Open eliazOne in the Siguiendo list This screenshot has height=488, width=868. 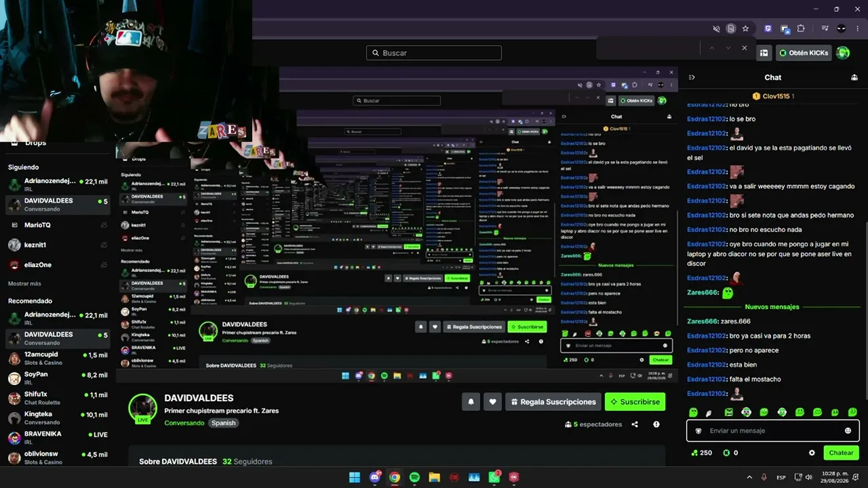click(57, 265)
